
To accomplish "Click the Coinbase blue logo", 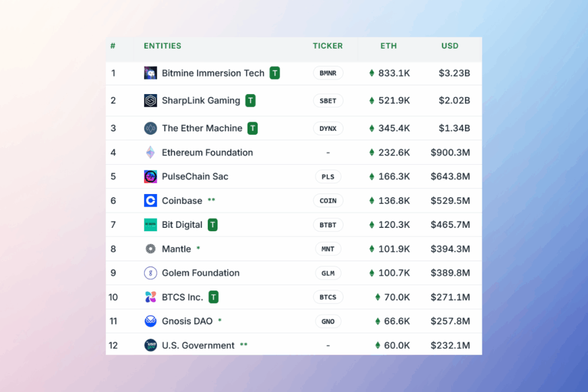I will pyautogui.click(x=150, y=200).
